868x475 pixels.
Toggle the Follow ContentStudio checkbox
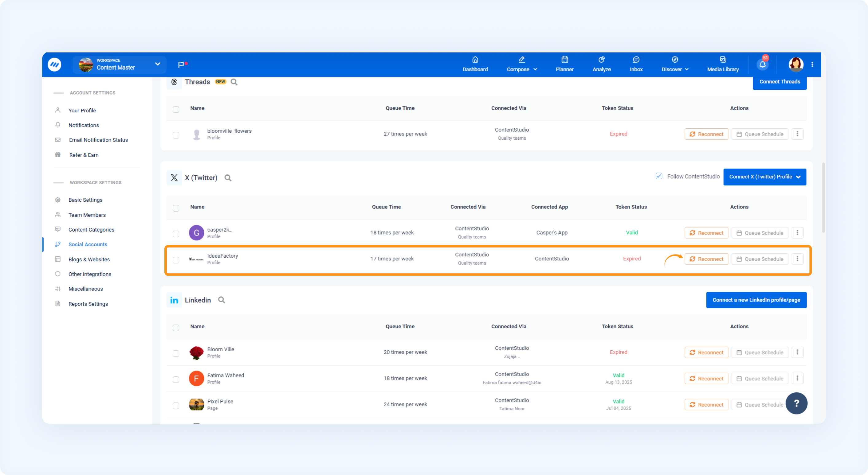coord(659,176)
